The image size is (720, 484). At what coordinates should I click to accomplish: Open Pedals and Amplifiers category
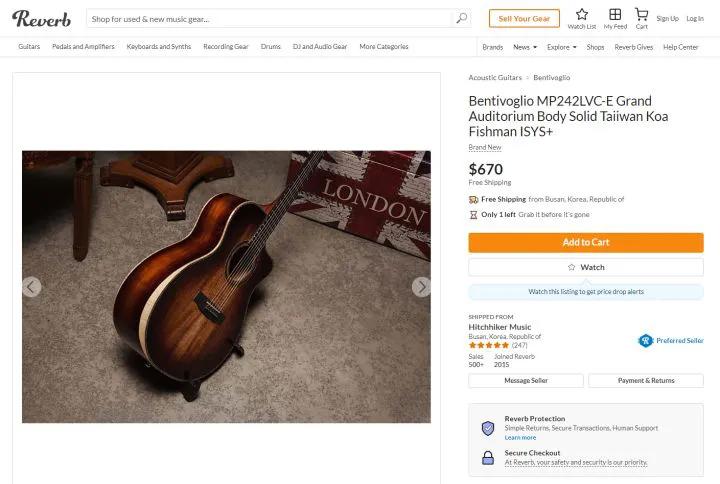click(x=83, y=47)
